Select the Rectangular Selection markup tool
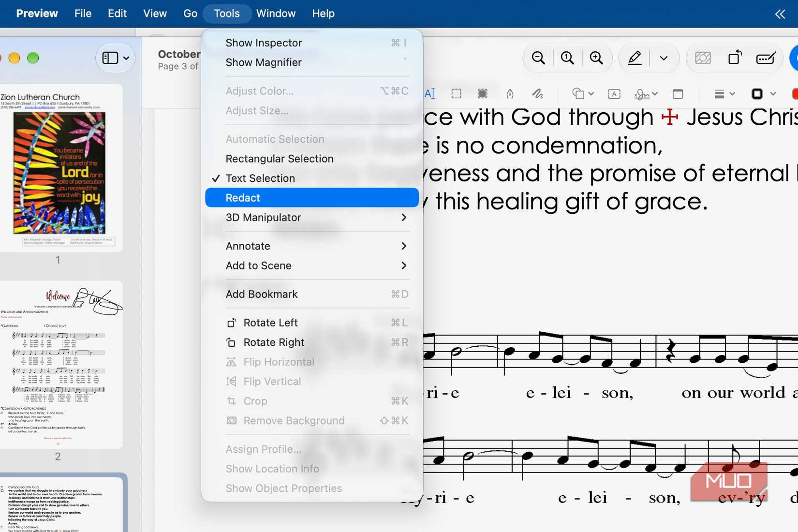 pyautogui.click(x=456, y=94)
